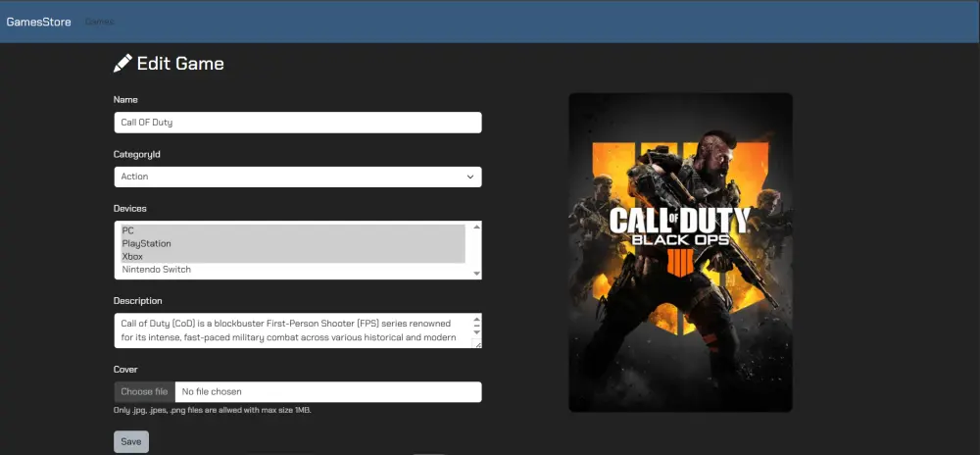Viewport: 980px width, 455px height.
Task: Click the Choose file button for Cover
Action: click(x=144, y=392)
